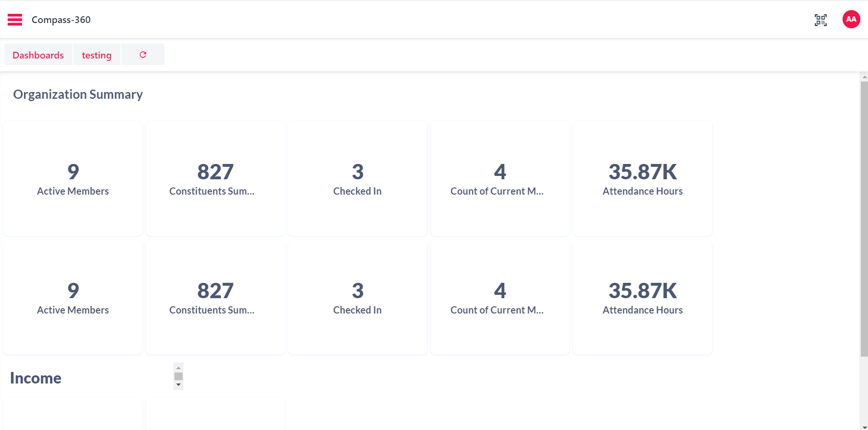This screenshot has height=430, width=868.
Task: Open the AA user profile avatar
Action: click(851, 20)
